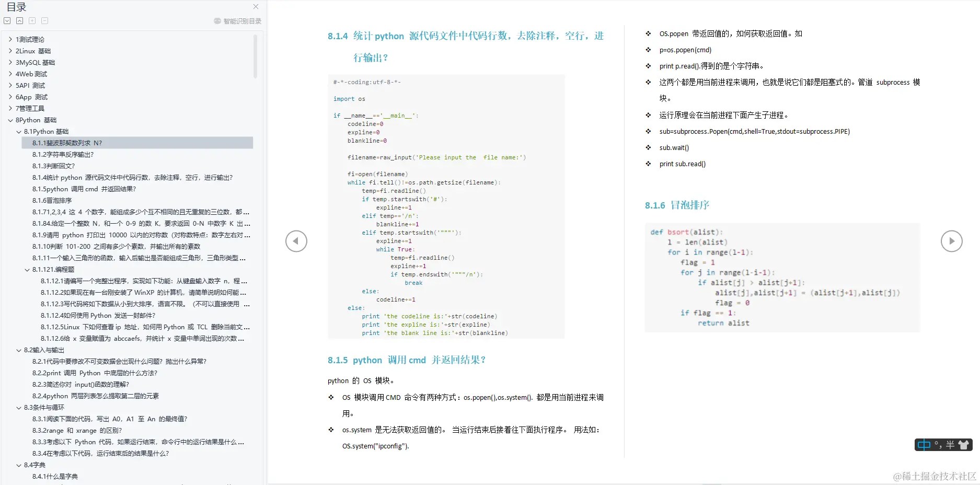Click the plus icon in the outline toolbar

[x=32, y=21]
